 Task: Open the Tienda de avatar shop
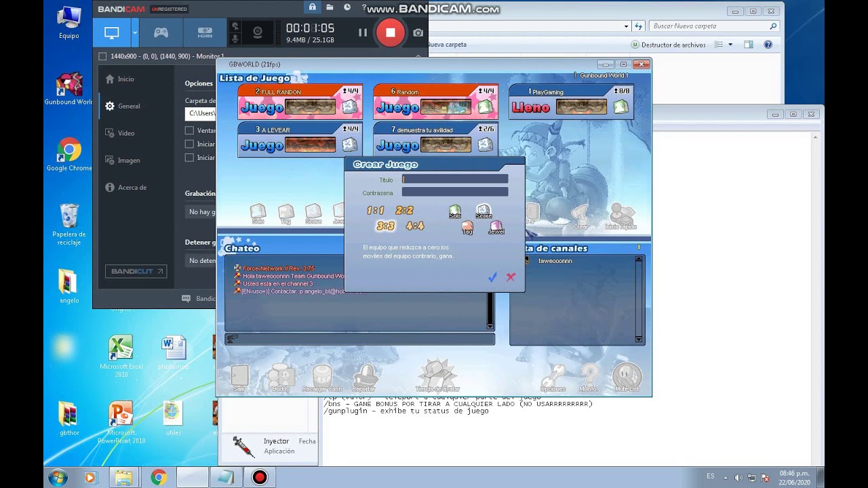coord(438,376)
